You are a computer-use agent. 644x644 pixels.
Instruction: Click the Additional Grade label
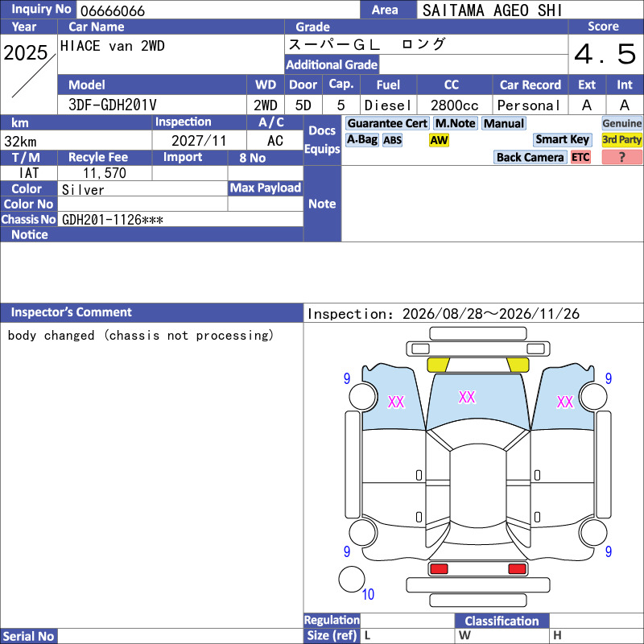(332, 64)
